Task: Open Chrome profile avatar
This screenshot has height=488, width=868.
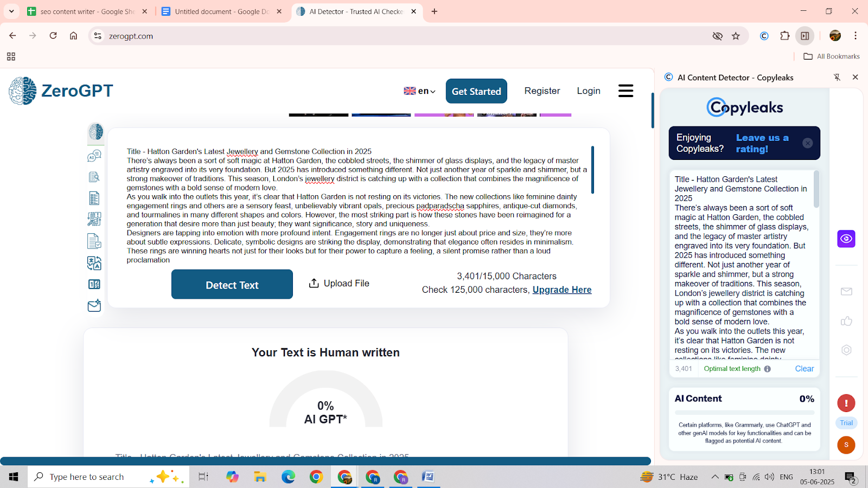Action: tap(835, 36)
